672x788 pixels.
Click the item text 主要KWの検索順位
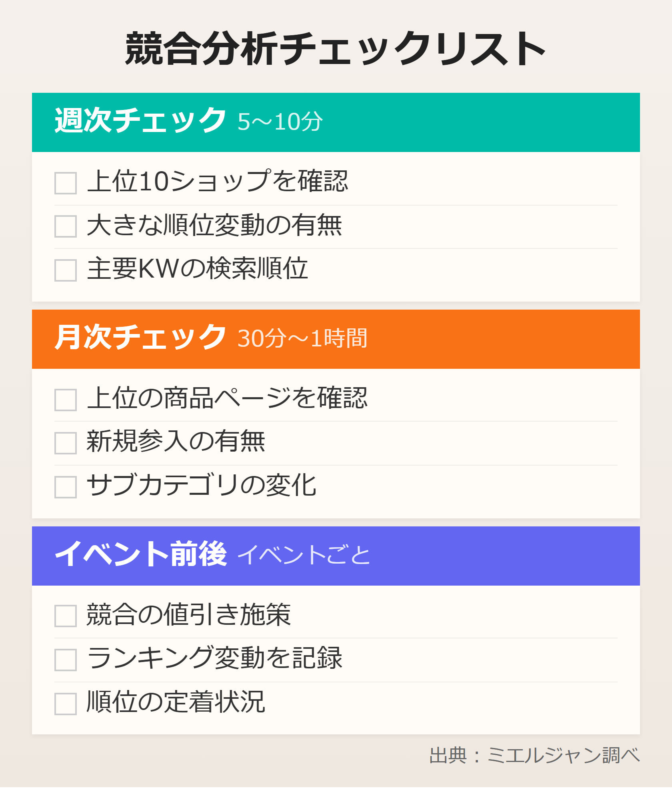[198, 269]
